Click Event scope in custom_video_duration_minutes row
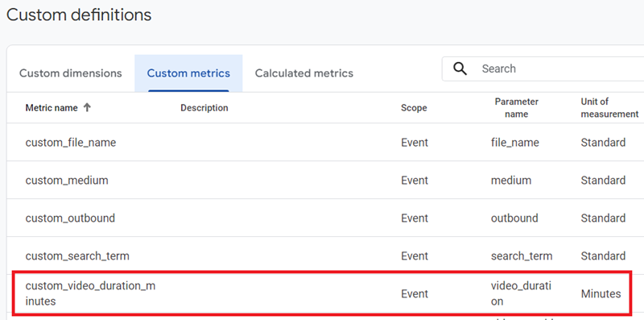Viewport: 644px width, 320px height. (415, 293)
